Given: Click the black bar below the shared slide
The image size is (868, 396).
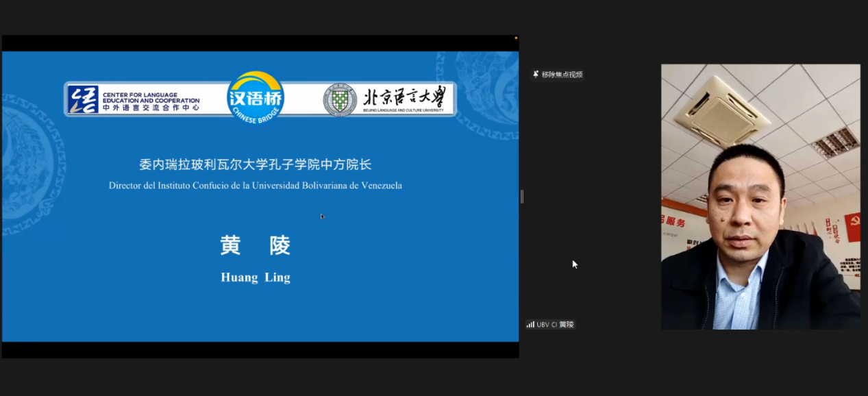Looking at the screenshot, I should coord(260,349).
